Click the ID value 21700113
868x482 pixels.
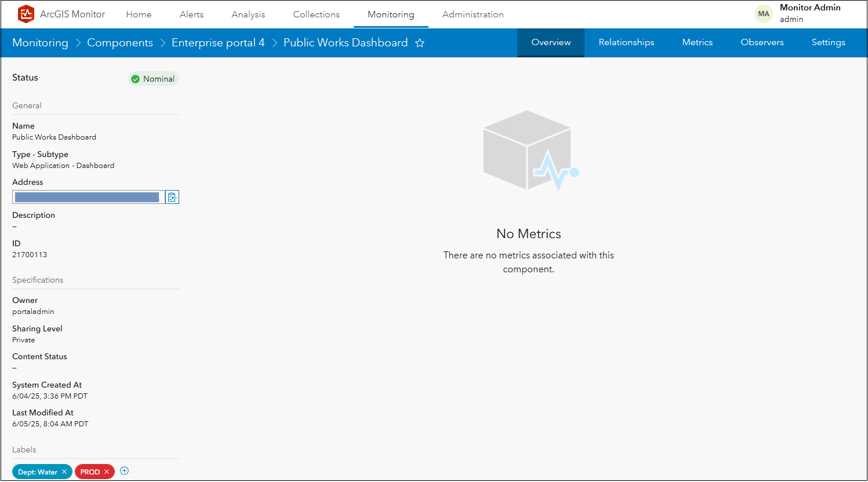[x=30, y=255]
